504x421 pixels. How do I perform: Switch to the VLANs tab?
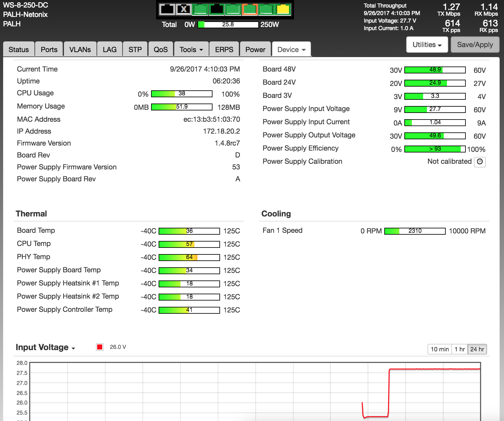point(80,50)
